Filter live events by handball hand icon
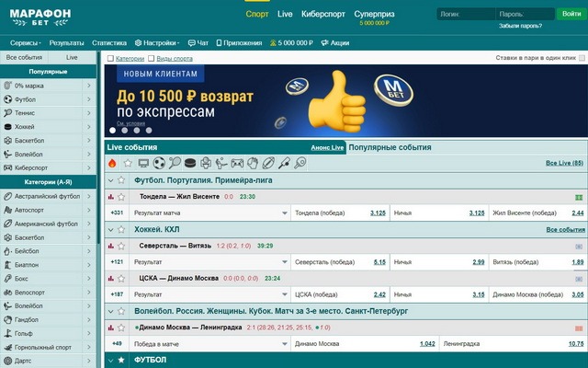The height and width of the screenshot is (368, 588). click(253, 164)
